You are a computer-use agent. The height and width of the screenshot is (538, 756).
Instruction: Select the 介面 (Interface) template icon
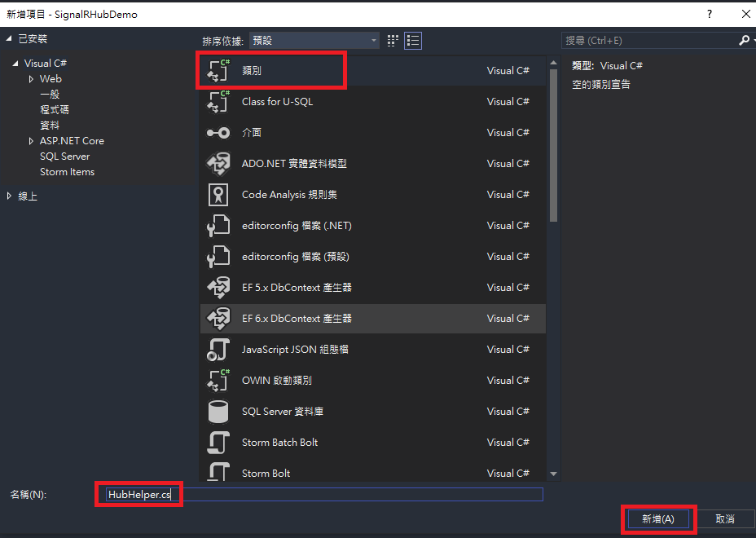tap(217, 132)
